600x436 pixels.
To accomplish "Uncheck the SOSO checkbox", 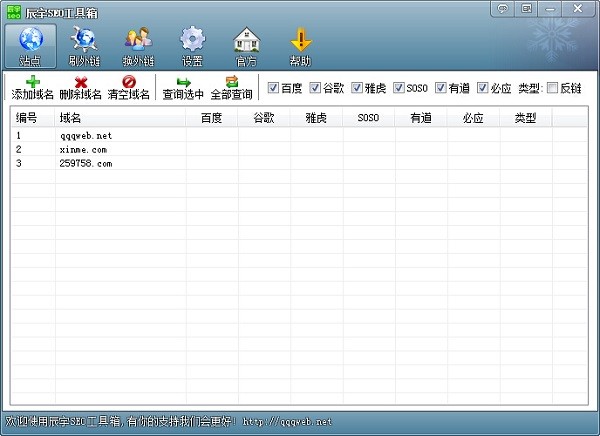I will tap(399, 88).
